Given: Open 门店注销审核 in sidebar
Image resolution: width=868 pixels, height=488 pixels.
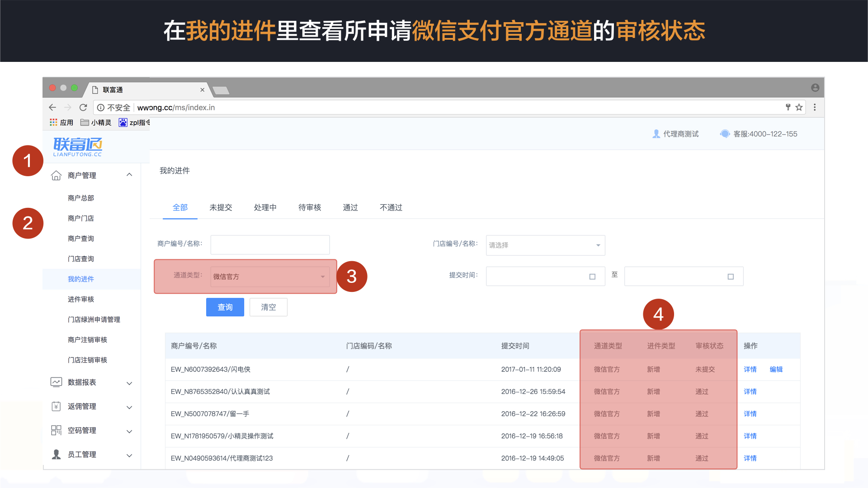Looking at the screenshot, I should [87, 360].
